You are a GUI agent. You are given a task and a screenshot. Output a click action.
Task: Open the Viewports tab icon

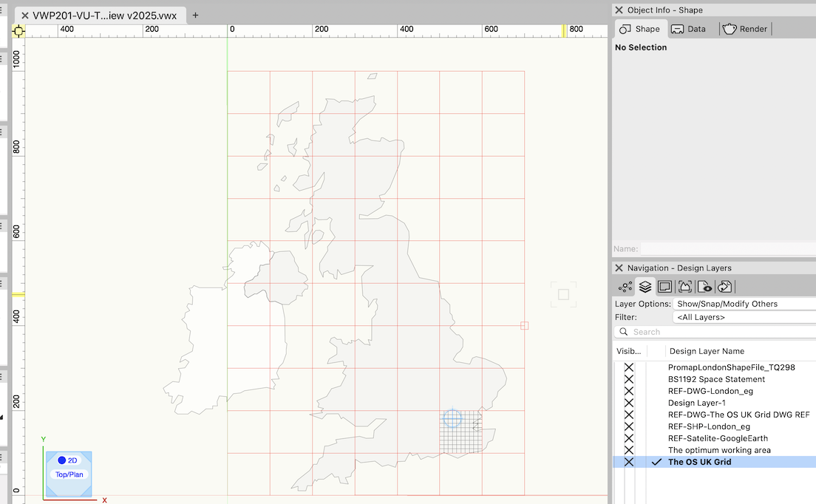tap(684, 287)
